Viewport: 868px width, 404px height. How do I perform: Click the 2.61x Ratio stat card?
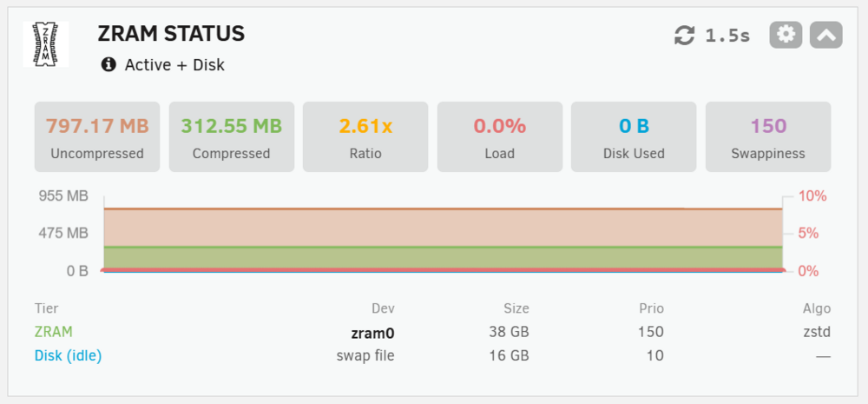coord(365,137)
